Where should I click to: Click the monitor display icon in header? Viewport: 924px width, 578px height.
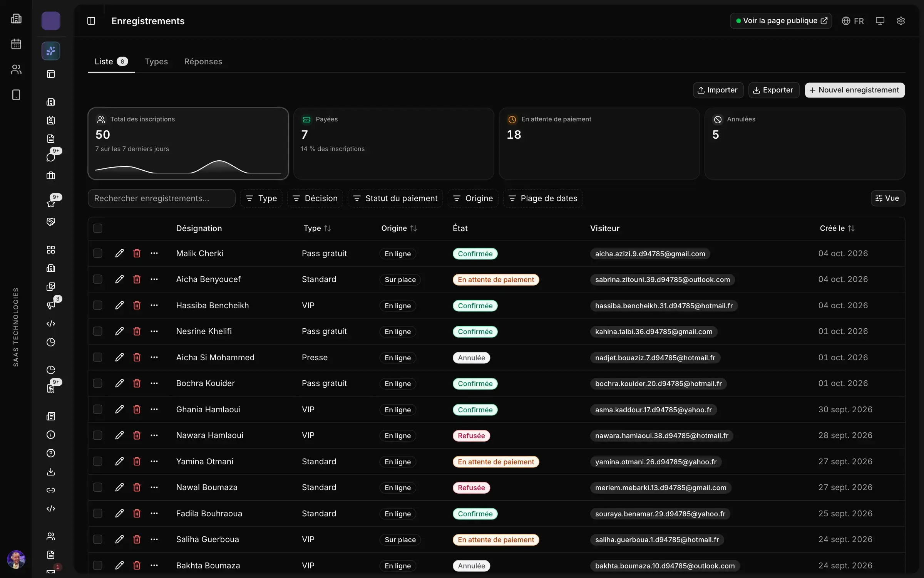[x=880, y=21]
